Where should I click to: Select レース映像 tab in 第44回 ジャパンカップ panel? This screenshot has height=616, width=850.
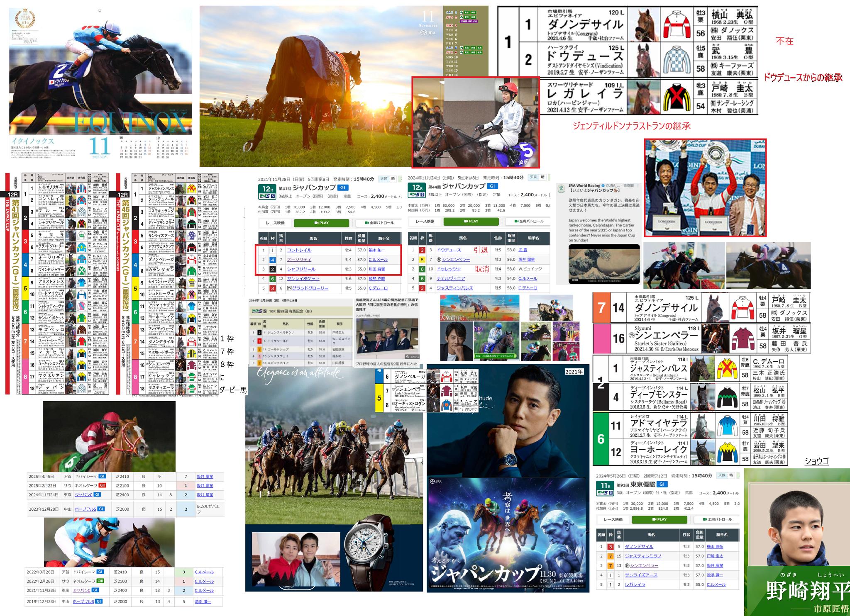point(425,222)
